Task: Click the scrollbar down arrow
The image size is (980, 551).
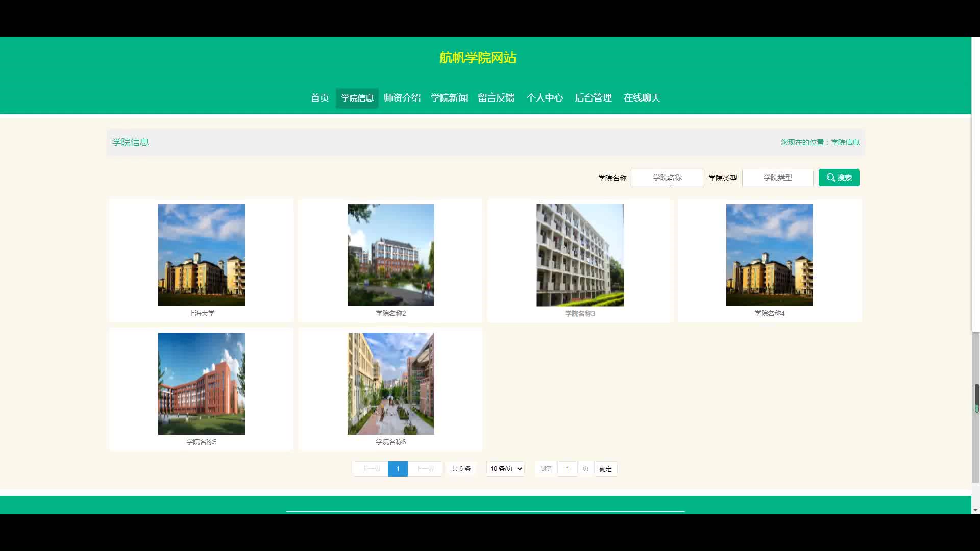Action: [975, 510]
